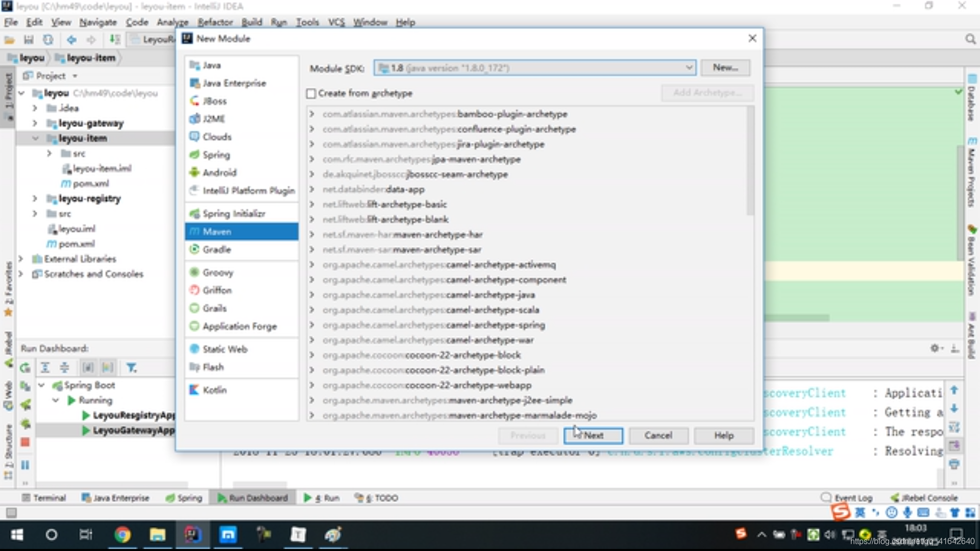Screen dimensions: 980x551
Task: Click Save All toolbar icon
Action: pos(29,39)
